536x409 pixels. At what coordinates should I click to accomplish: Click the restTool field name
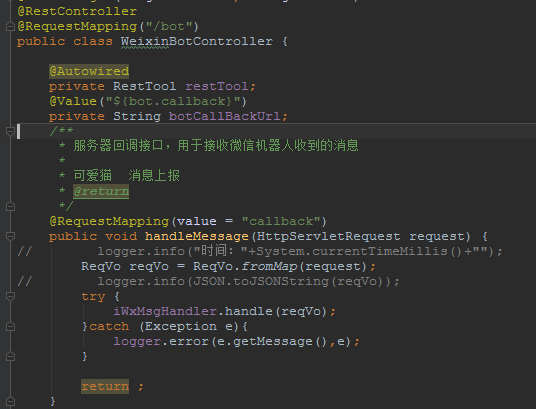[x=217, y=86]
